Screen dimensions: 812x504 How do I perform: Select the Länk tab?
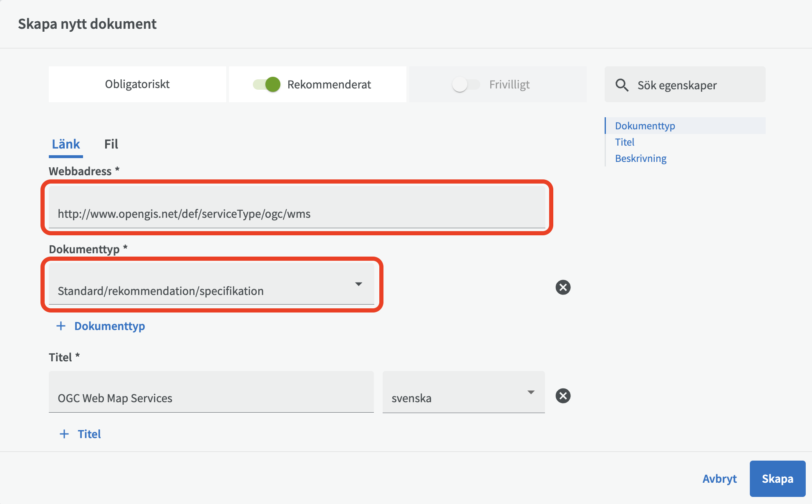pyautogui.click(x=66, y=144)
